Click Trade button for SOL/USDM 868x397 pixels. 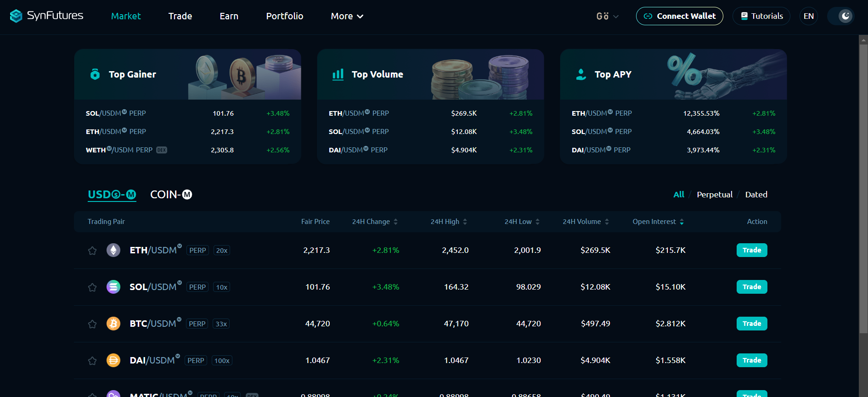(x=752, y=287)
